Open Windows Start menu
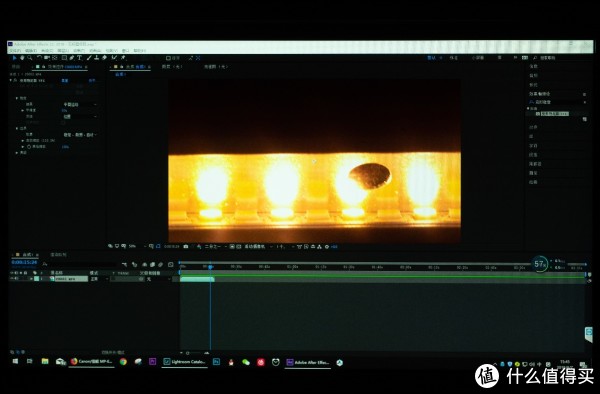 [15, 361]
